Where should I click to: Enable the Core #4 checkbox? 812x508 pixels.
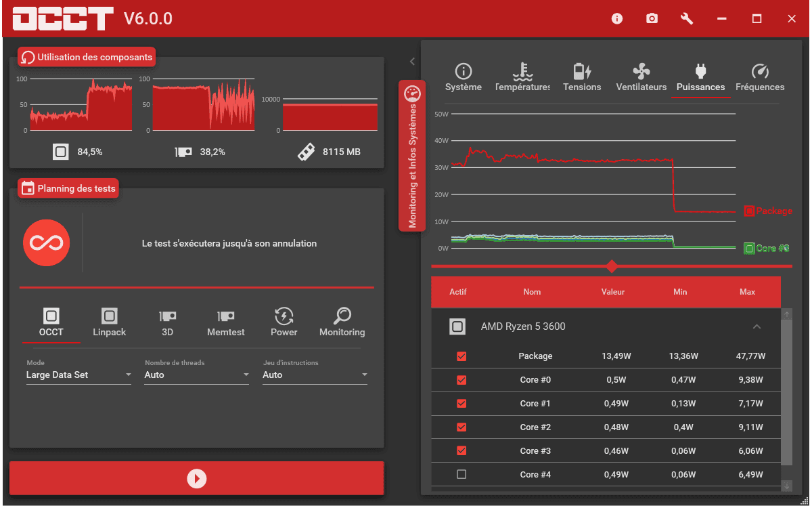pyautogui.click(x=461, y=475)
